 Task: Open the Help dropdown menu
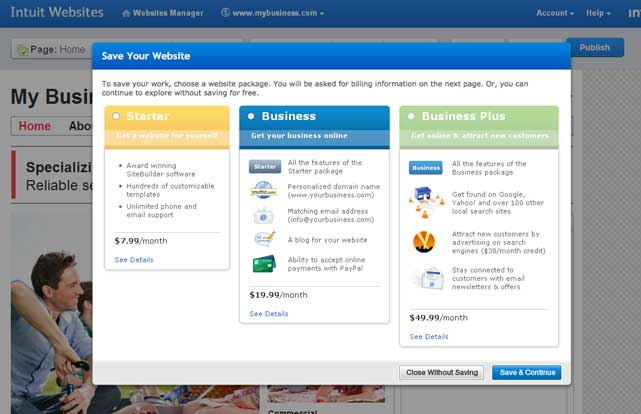point(598,13)
